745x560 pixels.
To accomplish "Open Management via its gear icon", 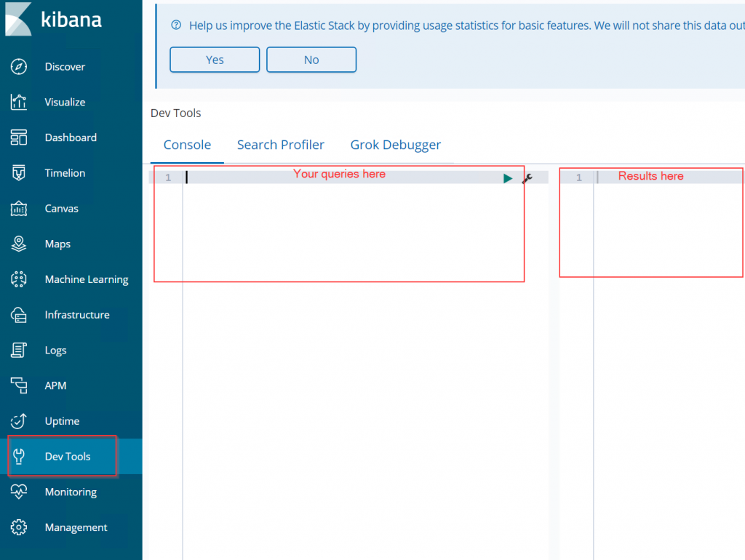I will [x=18, y=527].
